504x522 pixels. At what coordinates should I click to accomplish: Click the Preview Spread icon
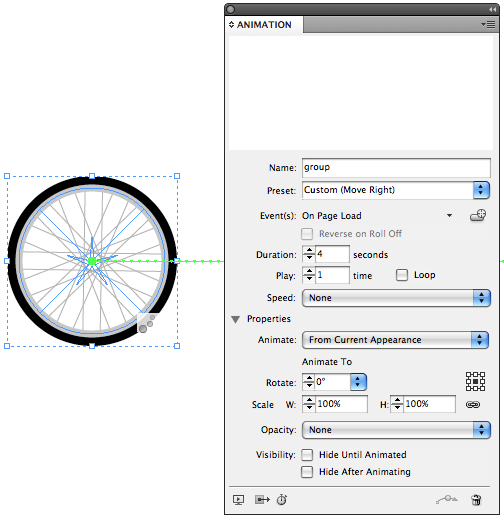[x=238, y=500]
